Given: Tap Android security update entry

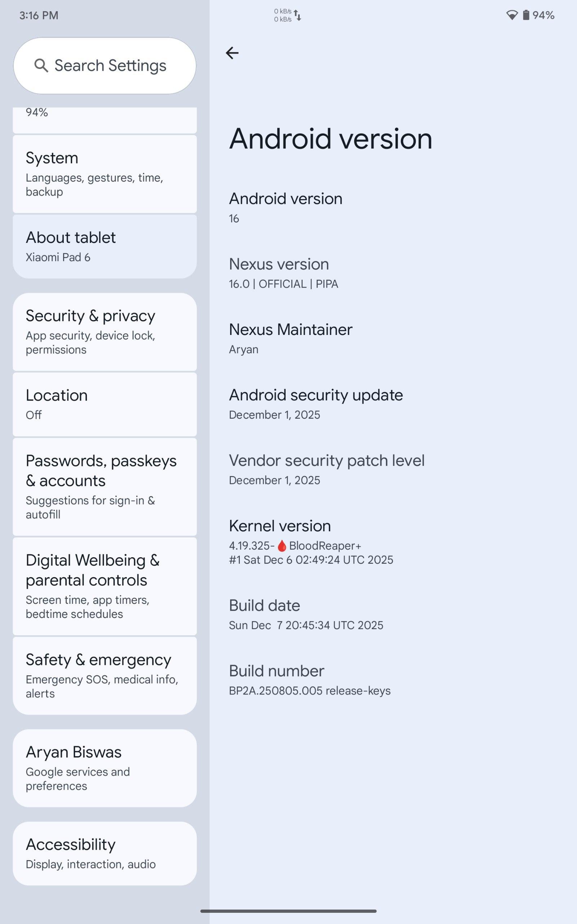Looking at the screenshot, I should (x=316, y=404).
